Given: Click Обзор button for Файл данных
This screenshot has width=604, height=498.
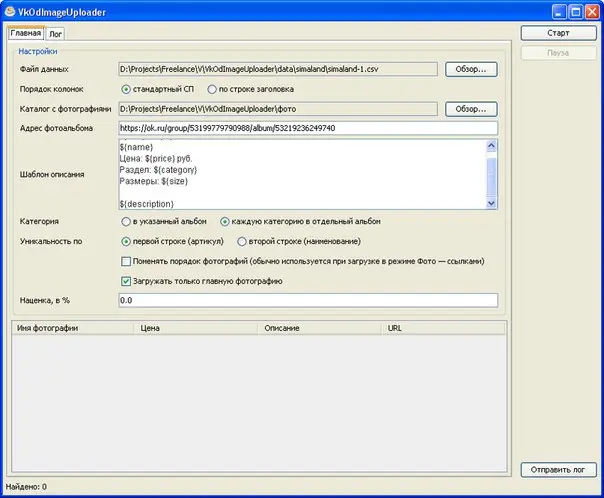Looking at the screenshot, I should click(x=471, y=69).
